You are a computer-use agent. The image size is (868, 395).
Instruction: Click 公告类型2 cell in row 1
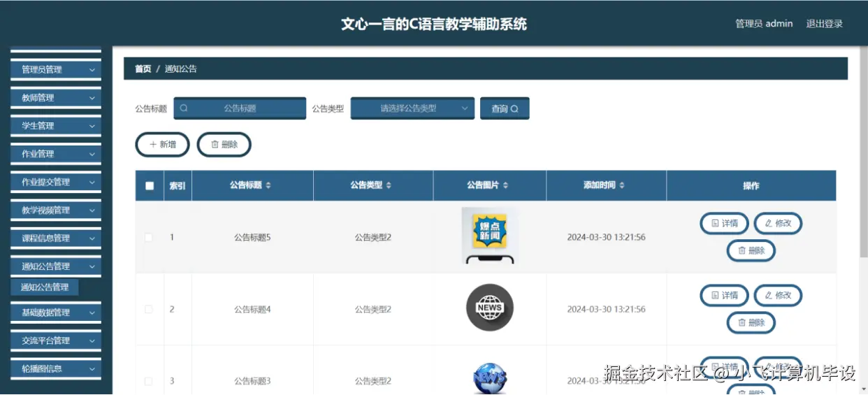coord(373,238)
